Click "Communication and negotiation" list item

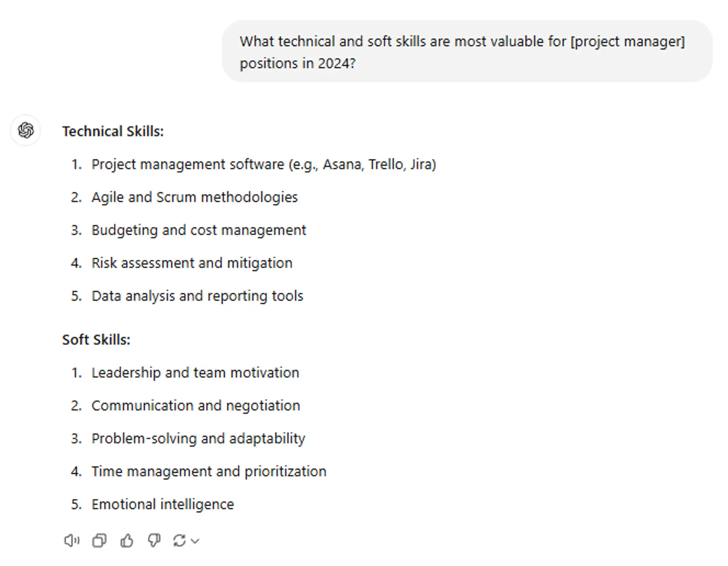[x=196, y=406]
